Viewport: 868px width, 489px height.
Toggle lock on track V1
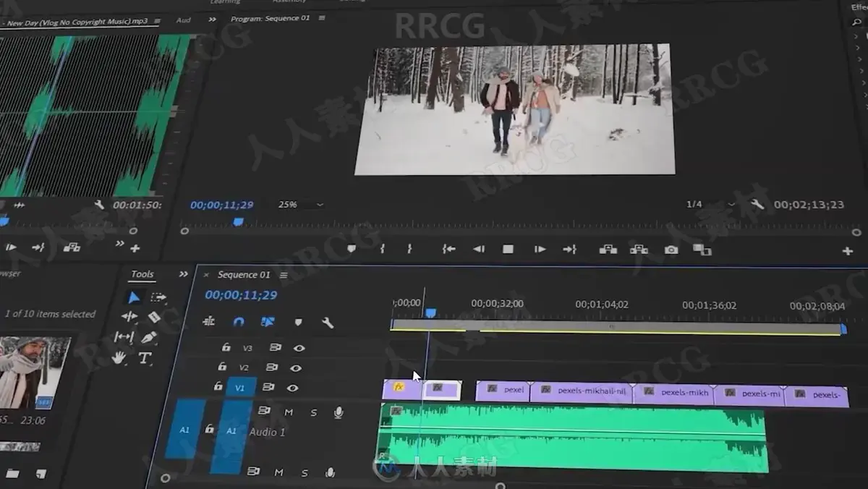(x=218, y=387)
